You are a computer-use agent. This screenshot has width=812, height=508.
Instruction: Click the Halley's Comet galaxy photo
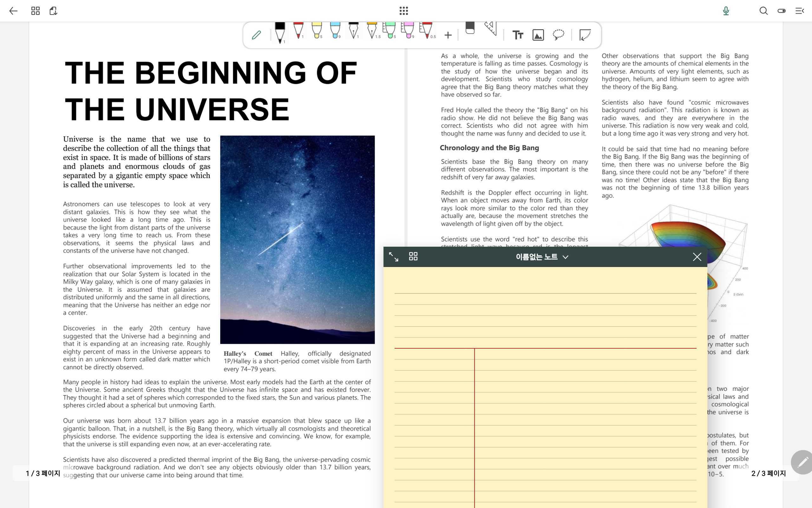(297, 239)
